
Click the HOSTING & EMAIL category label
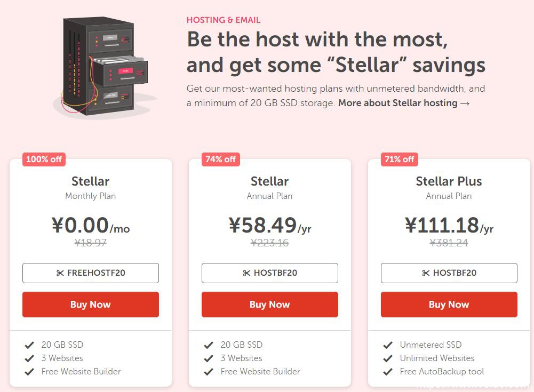click(224, 20)
